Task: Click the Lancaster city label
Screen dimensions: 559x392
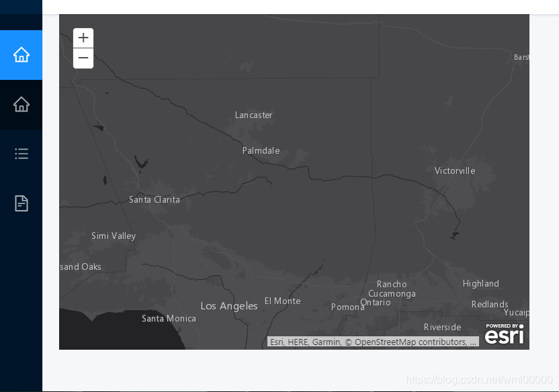Action: click(x=253, y=115)
